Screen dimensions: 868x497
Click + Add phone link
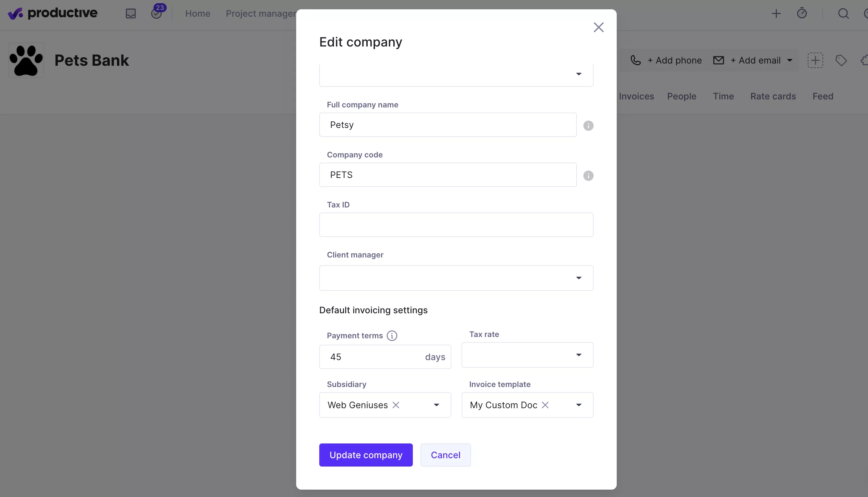tap(674, 60)
